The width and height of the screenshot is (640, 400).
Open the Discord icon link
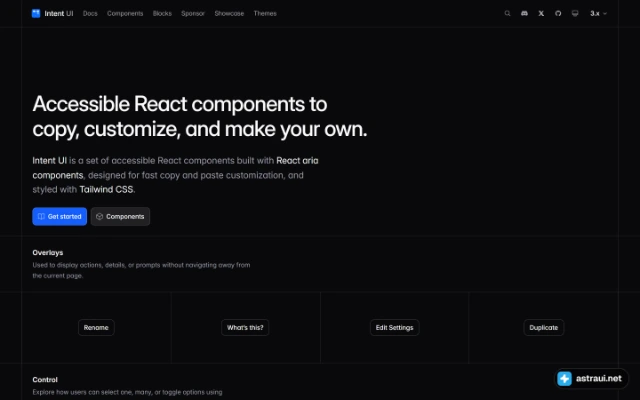coord(524,13)
